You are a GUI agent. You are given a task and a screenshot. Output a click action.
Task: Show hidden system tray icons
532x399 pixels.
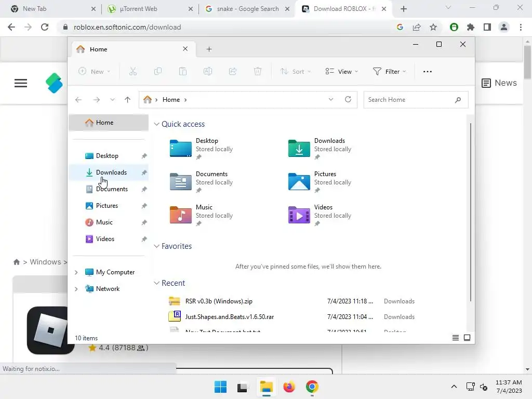click(454, 387)
